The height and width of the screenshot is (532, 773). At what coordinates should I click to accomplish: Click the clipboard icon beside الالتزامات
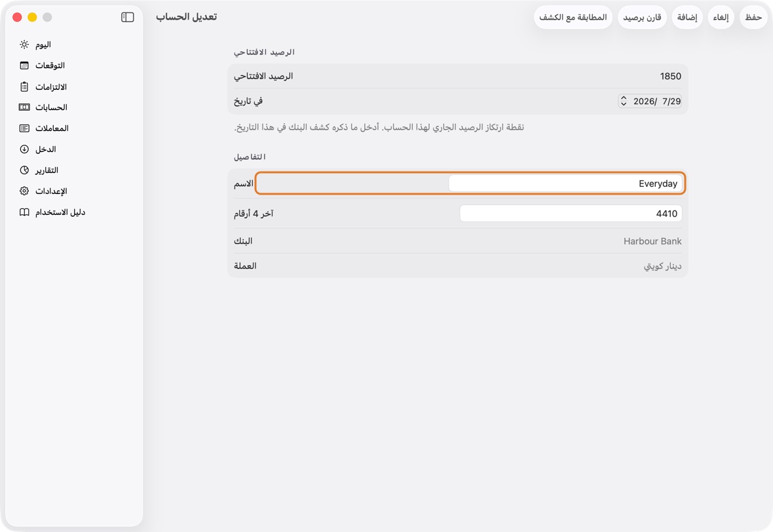[x=24, y=86]
